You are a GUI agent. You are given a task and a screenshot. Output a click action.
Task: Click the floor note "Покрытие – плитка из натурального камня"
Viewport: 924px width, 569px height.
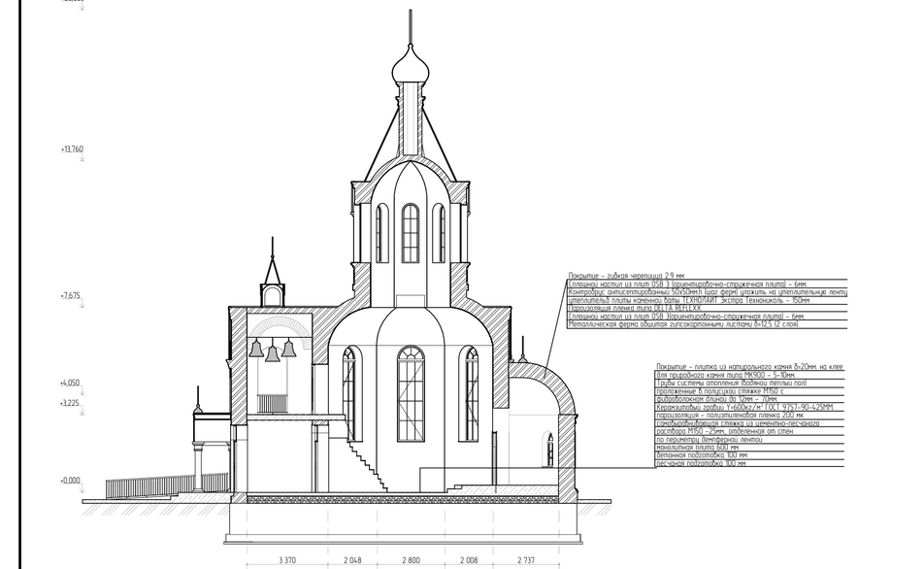(x=749, y=367)
